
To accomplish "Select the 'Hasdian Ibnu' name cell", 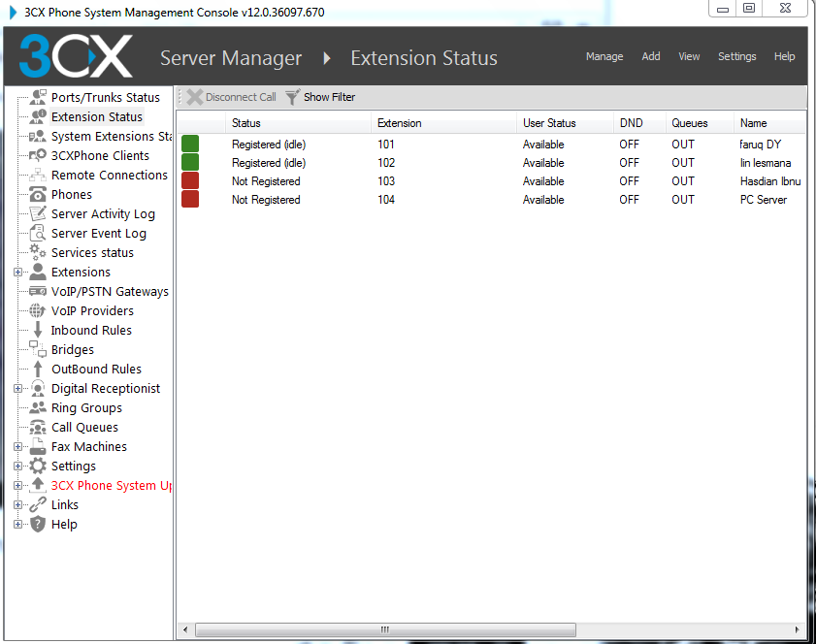I will pos(770,181).
